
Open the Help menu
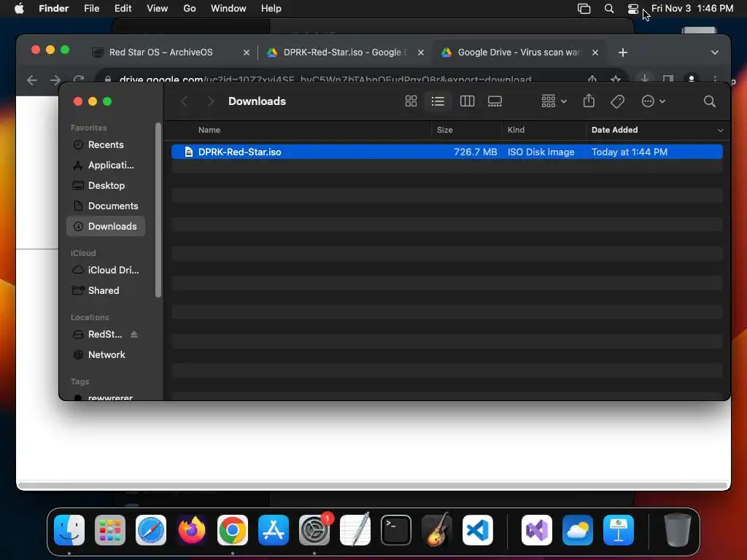(x=271, y=9)
